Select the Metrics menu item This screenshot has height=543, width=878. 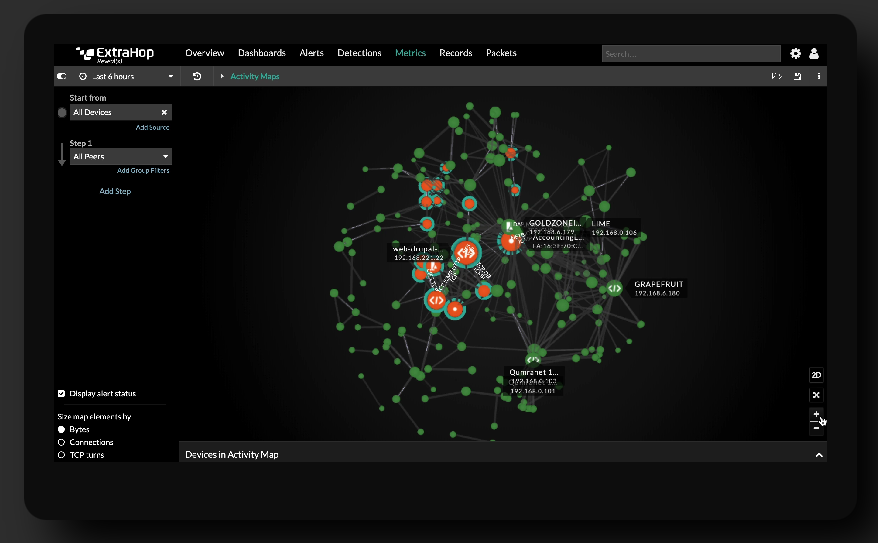[410, 53]
